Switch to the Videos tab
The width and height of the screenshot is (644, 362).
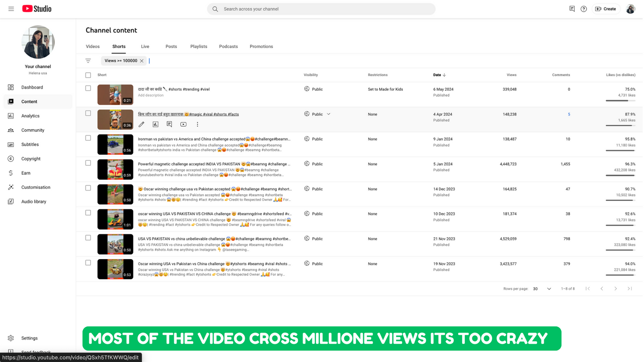tap(93, 46)
